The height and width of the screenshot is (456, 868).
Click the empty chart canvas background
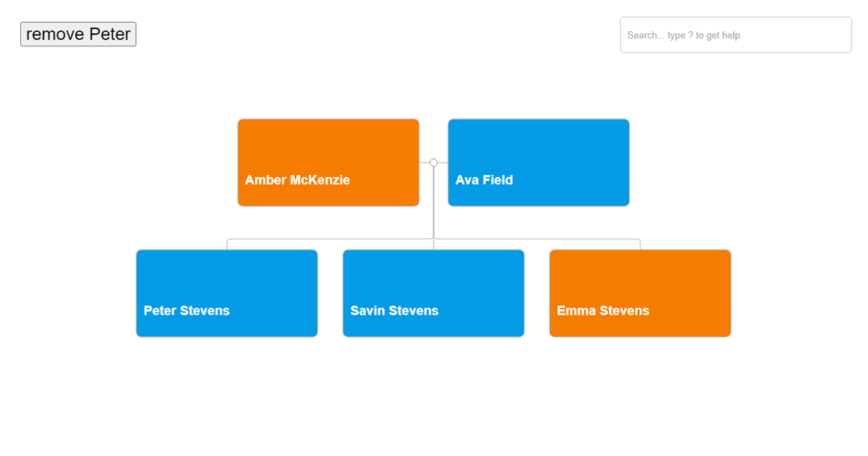click(434, 405)
